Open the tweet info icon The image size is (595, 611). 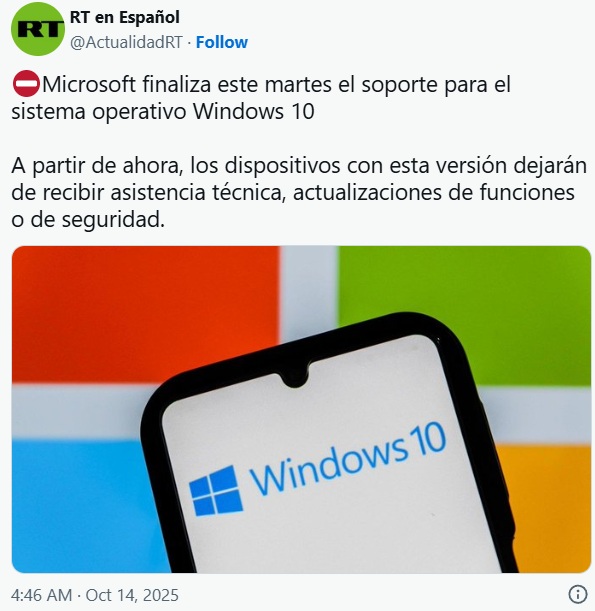pos(578,595)
